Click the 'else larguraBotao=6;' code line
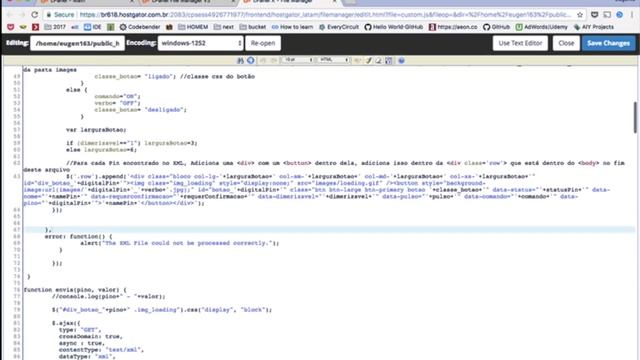Image resolution: width=640 pixels, height=360 pixels. [101, 150]
